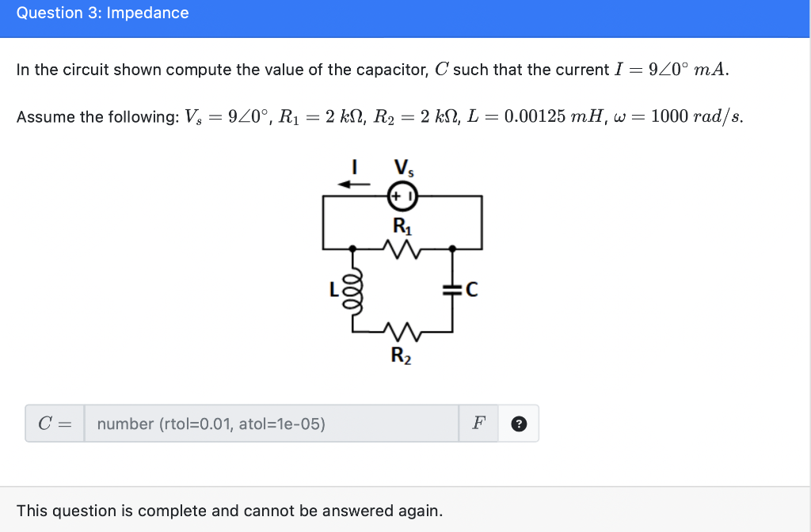Click the C = label before the input box
811x532 pixels.
click(x=52, y=424)
